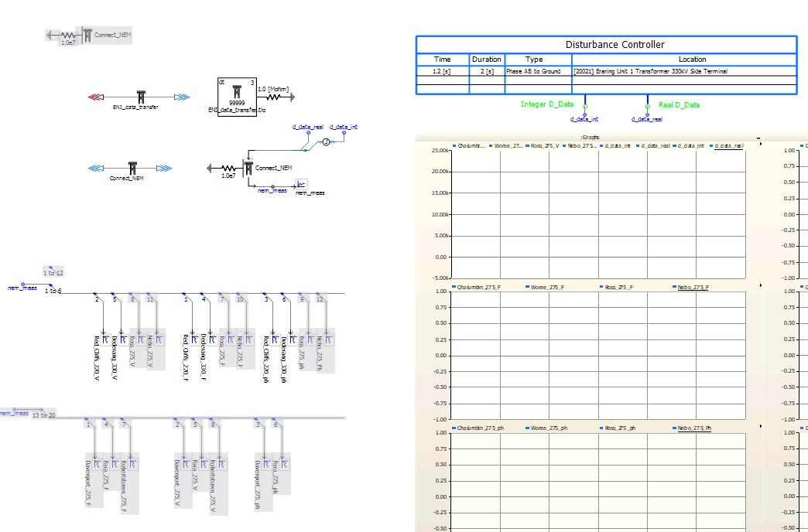The height and width of the screenshot is (532, 808).
Task: Click the green Real D_Data label
Action: [680, 104]
